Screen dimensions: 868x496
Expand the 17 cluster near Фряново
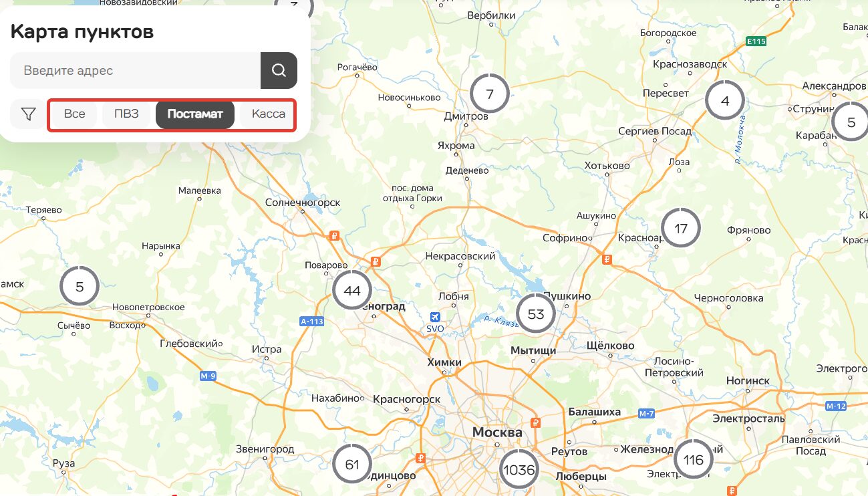680,229
